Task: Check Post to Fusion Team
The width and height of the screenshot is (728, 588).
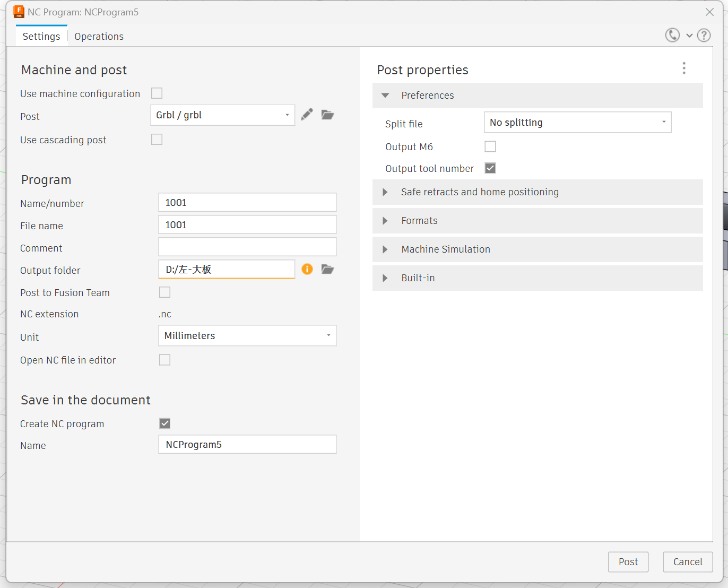Action: click(x=165, y=292)
